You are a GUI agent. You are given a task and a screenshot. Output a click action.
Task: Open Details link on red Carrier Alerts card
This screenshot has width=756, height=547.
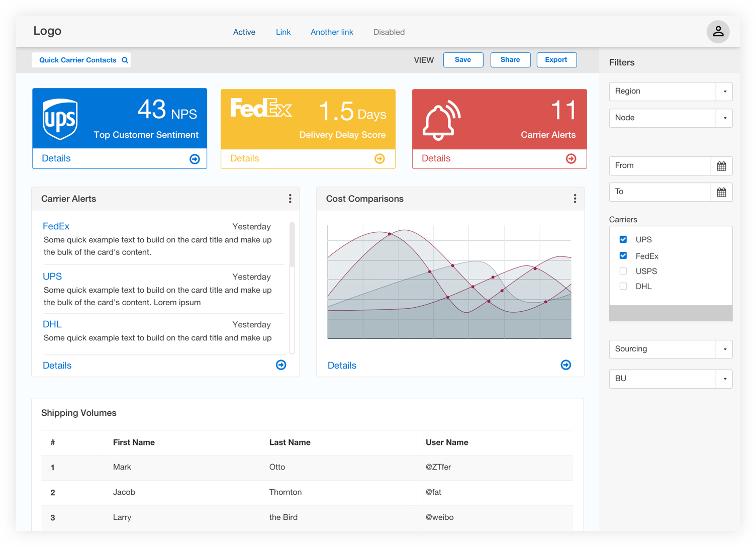436,158
